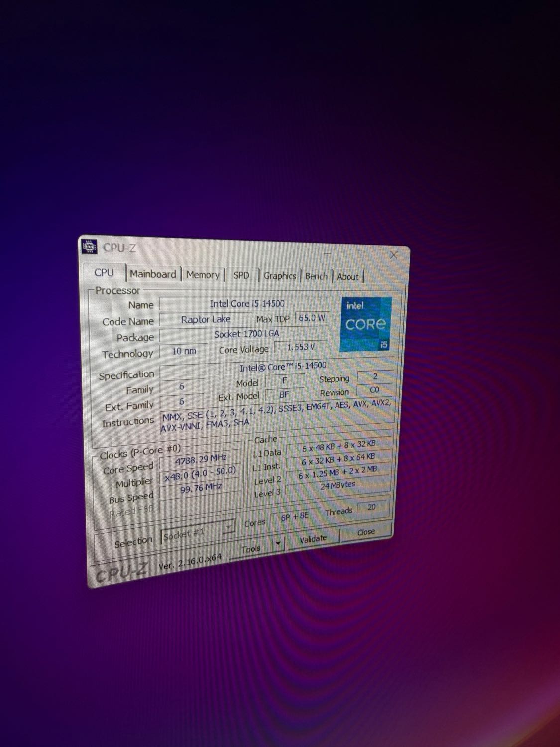Click the Intel Core i5 logo badge
The width and height of the screenshot is (560, 747).
[366, 324]
